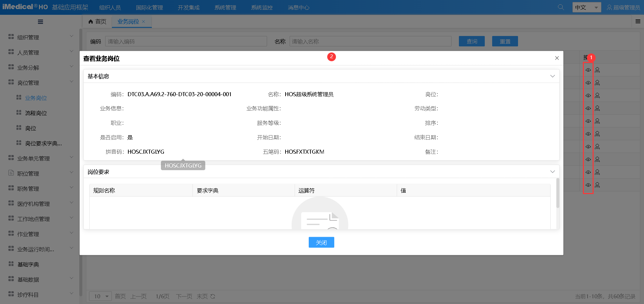Screen dimensions: 644x304
Task: Click the blue 关闭 button
Action: coord(321,242)
